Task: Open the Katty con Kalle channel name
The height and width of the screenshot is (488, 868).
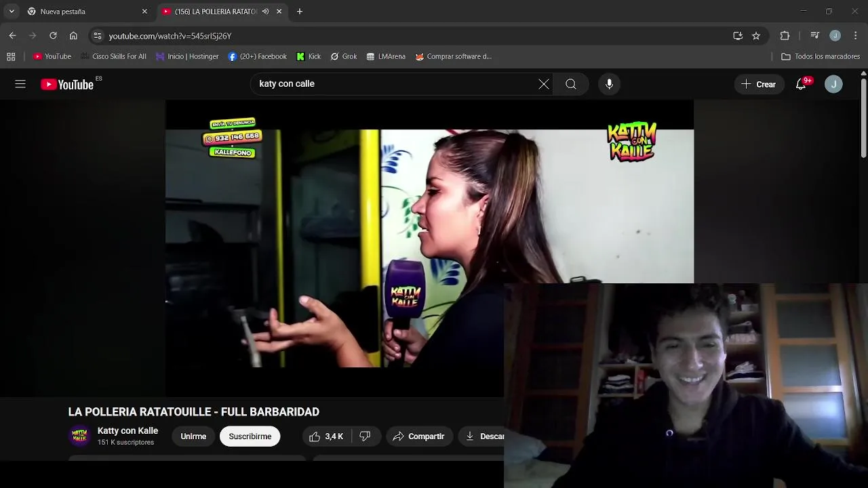Action: tap(127, 430)
